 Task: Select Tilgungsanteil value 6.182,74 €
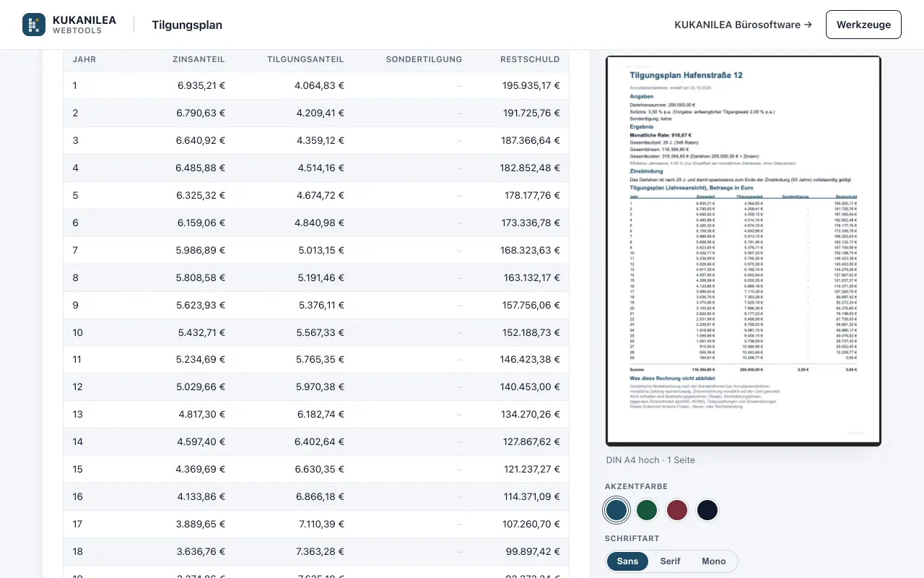321,415
